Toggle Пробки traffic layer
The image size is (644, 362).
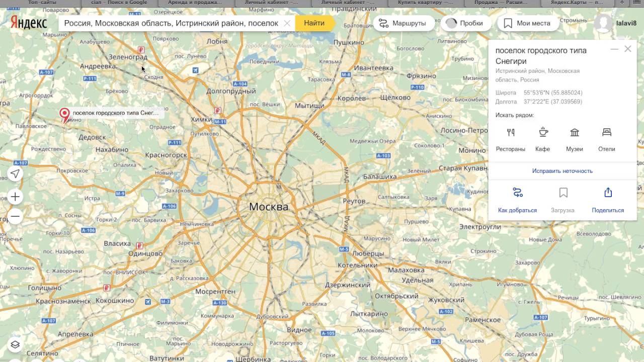point(465,23)
